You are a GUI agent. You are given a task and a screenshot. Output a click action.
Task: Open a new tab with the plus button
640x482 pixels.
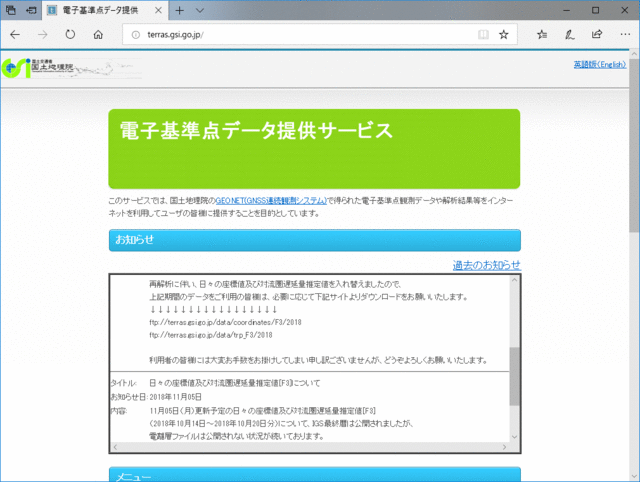(180, 10)
